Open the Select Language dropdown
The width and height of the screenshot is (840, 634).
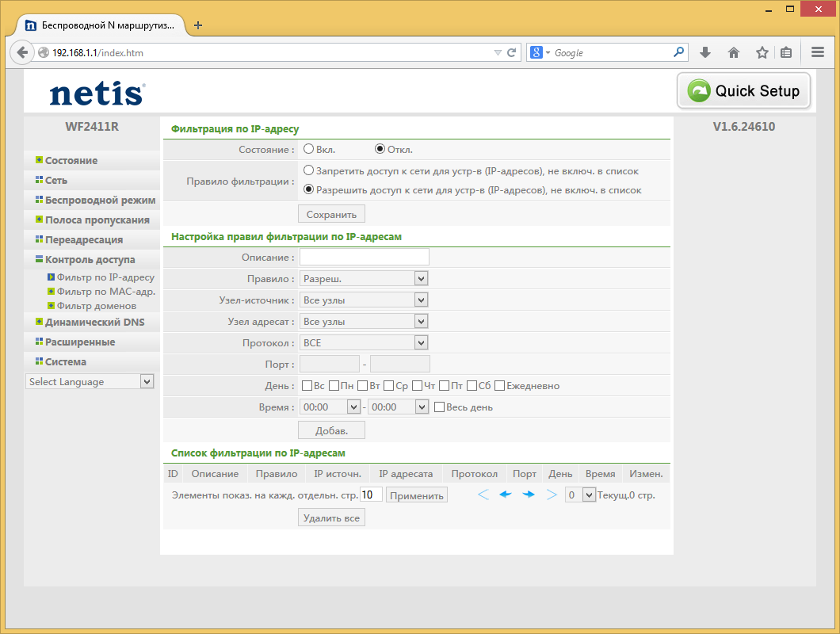tap(90, 381)
